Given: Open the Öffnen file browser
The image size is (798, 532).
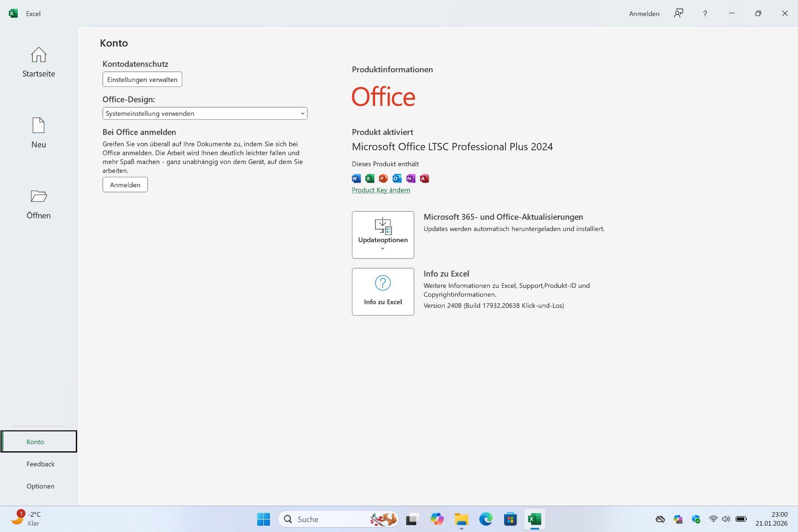Looking at the screenshot, I should pyautogui.click(x=39, y=204).
